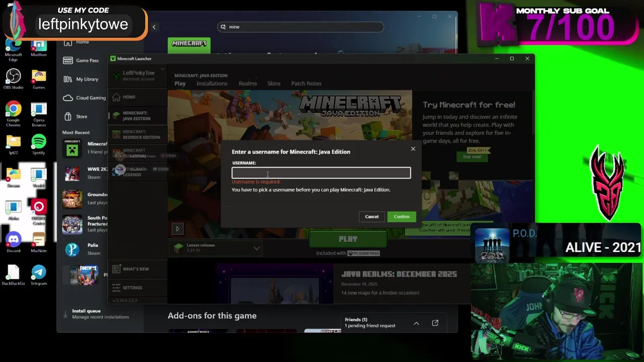
Task: Open Maxthon desktop icon
Action: coord(39,48)
